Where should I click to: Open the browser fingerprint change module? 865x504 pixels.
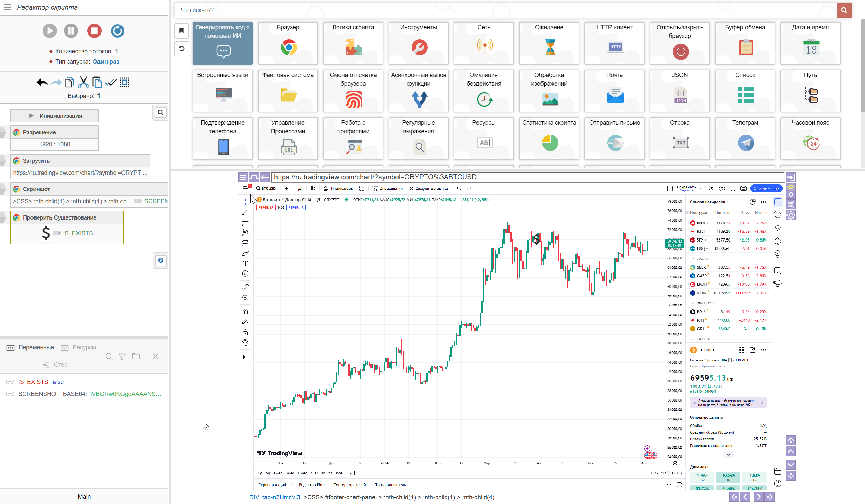[x=353, y=91]
